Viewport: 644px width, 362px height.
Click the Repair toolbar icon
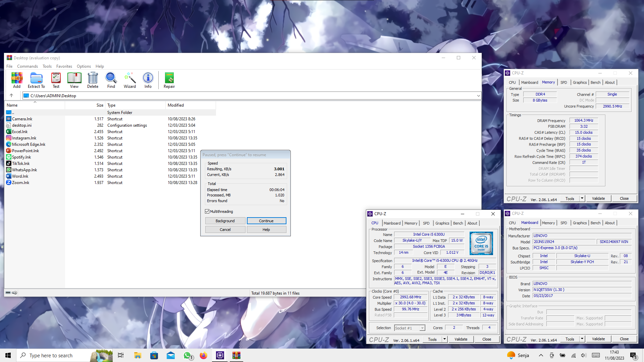(x=169, y=80)
